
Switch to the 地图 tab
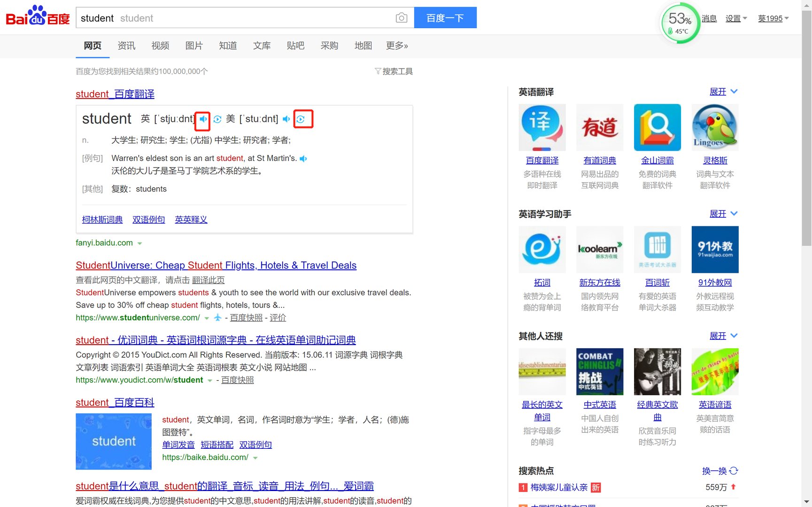click(363, 46)
